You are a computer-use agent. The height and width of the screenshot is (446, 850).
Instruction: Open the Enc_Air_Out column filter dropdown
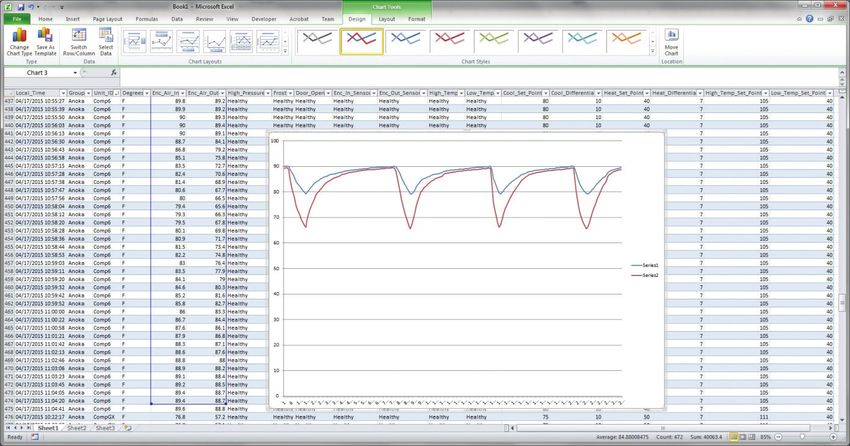[x=222, y=93]
